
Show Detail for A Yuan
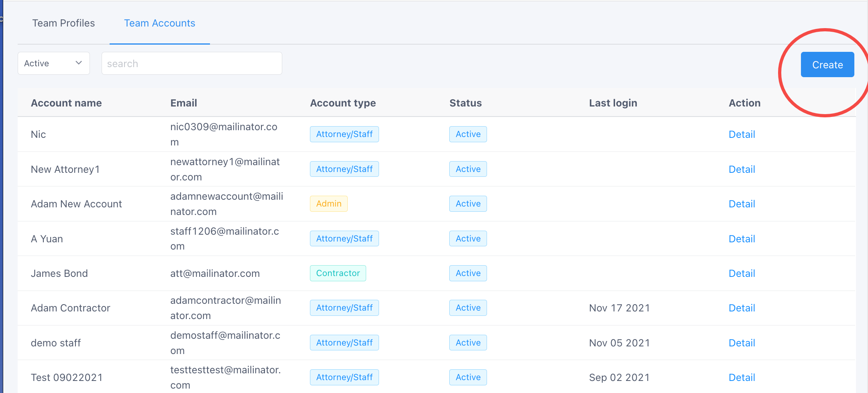tap(742, 239)
